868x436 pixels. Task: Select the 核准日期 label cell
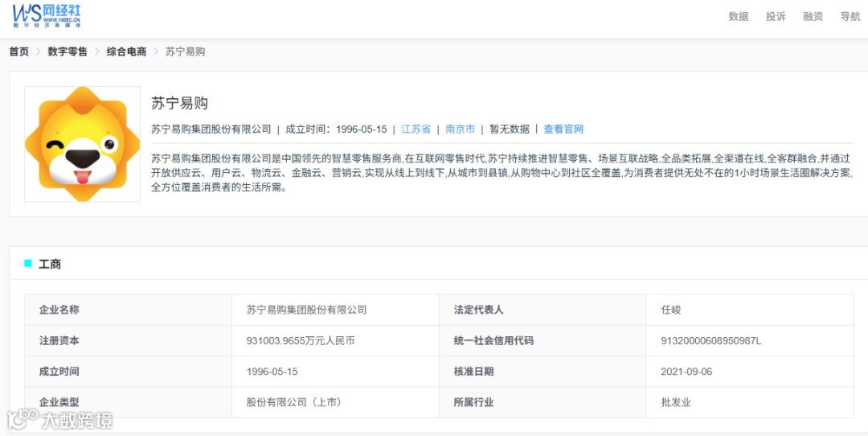pyautogui.click(x=542, y=371)
